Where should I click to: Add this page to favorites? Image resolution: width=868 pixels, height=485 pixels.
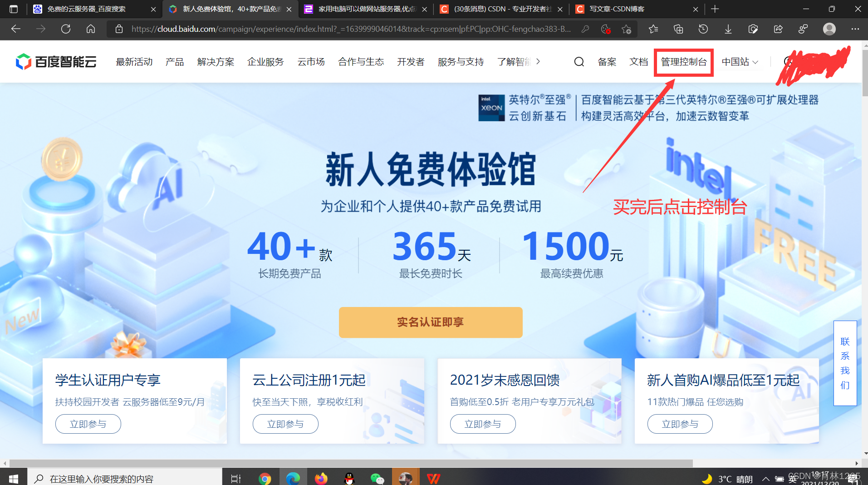pyautogui.click(x=627, y=29)
